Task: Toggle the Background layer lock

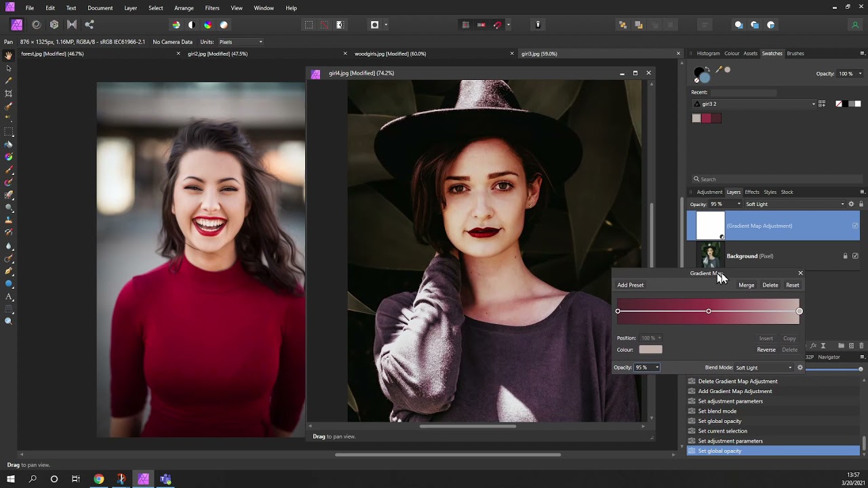Action: tap(845, 256)
